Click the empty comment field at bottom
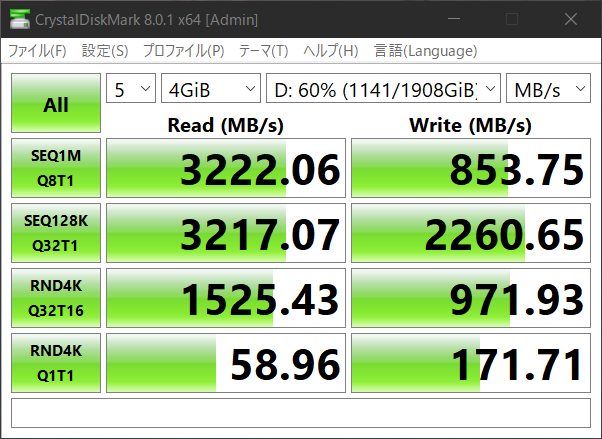602x439 pixels. tap(301, 413)
